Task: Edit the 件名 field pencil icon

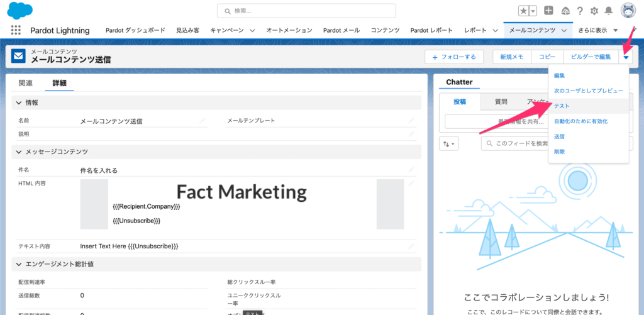Action: click(411, 170)
